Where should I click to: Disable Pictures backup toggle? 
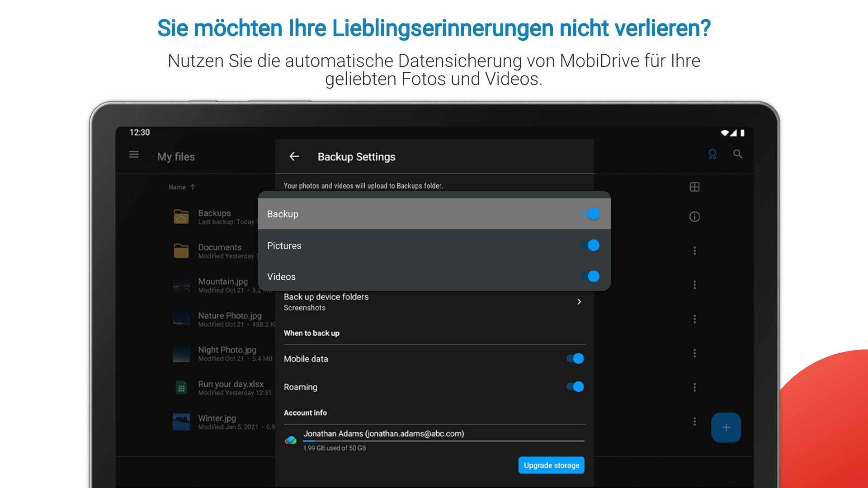pyautogui.click(x=590, y=245)
